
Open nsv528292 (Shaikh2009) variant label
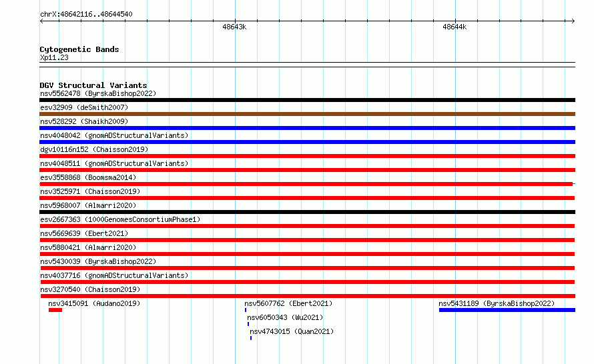point(84,121)
